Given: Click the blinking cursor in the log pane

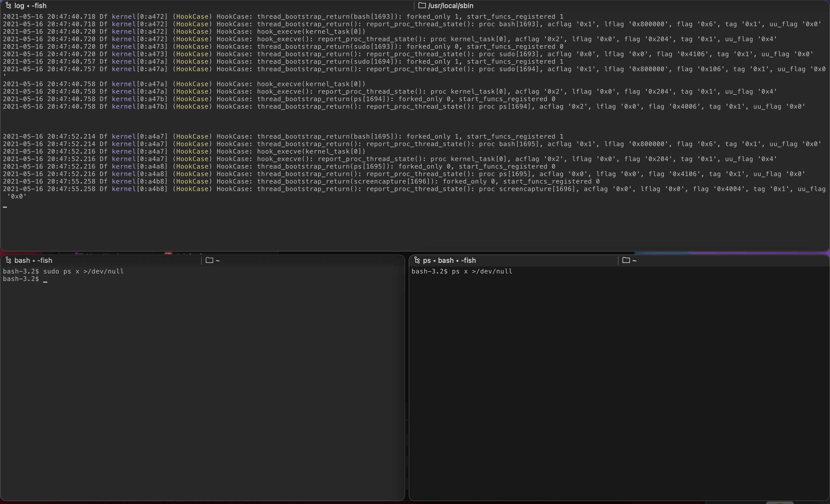Looking at the screenshot, I should [x=5, y=207].
